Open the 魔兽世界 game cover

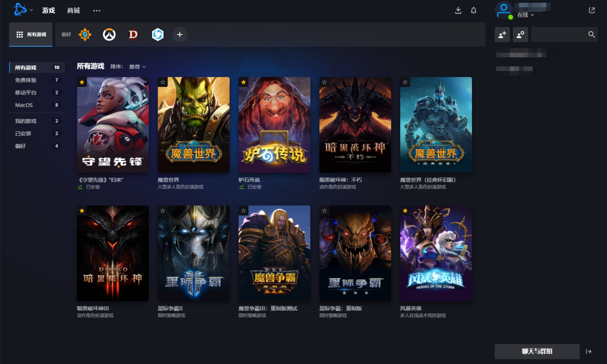click(194, 125)
